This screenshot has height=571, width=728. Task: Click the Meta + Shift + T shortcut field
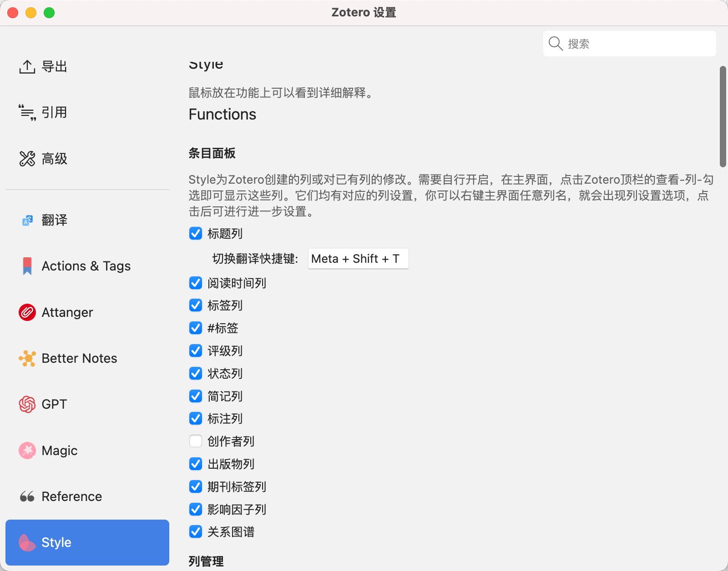pyautogui.click(x=359, y=259)
